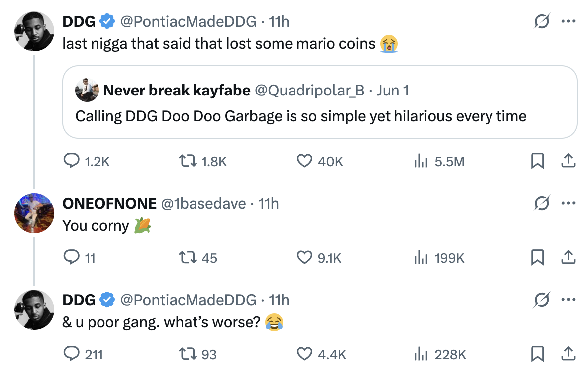Image resolution: width=588 pixels, height=374 pixels.
Task: Reply to DDG's Mario coins tweet
Action: pos(71,161)
